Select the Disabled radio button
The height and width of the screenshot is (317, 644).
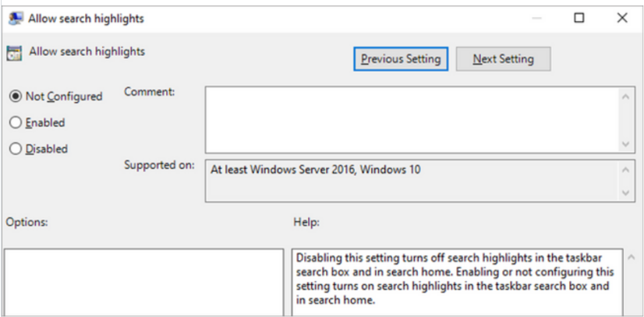15,149
